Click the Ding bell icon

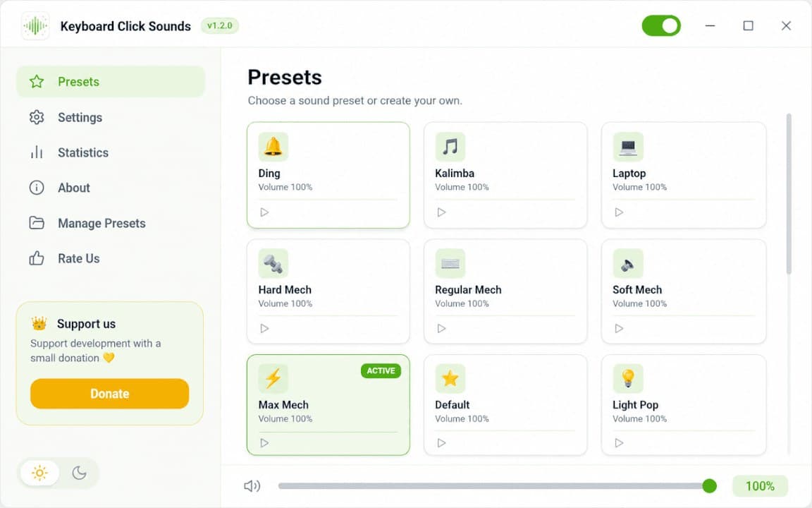(x=273, y=147)
